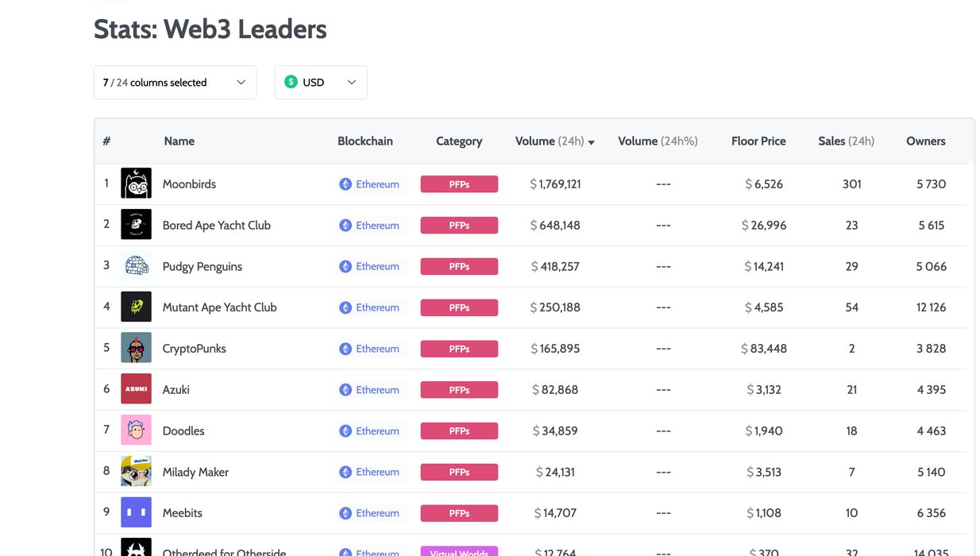Image resolution: width=980 pixels, height=556 pixels.
Task: Open the Doodles collection link
Action: [183, 431]
